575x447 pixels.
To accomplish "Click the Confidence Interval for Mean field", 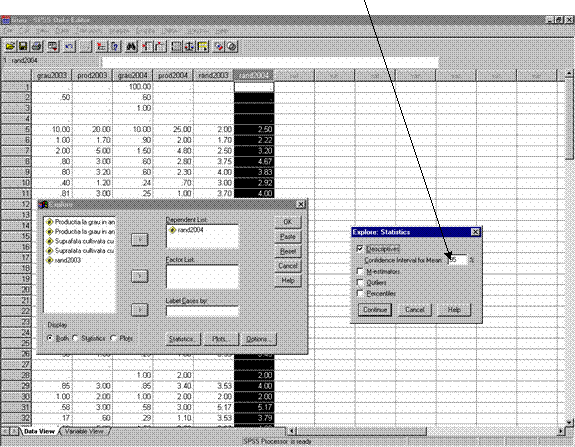I will coord(458,260).
